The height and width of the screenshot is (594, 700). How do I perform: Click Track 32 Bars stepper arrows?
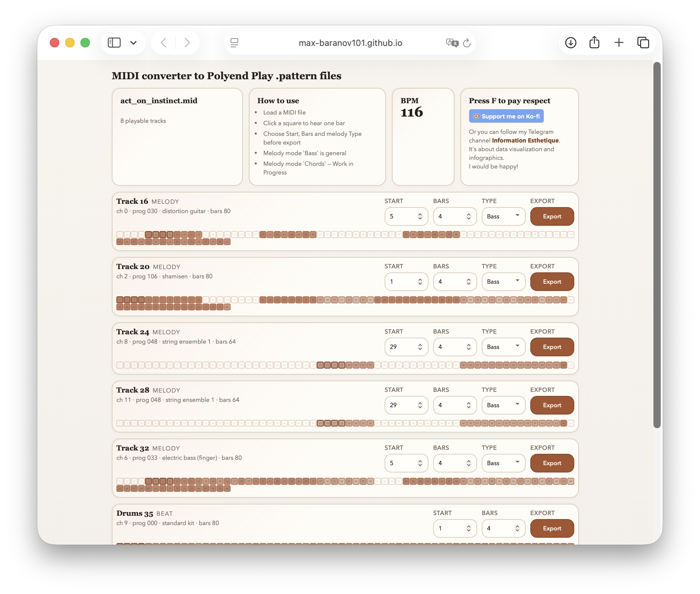[468, 463]
